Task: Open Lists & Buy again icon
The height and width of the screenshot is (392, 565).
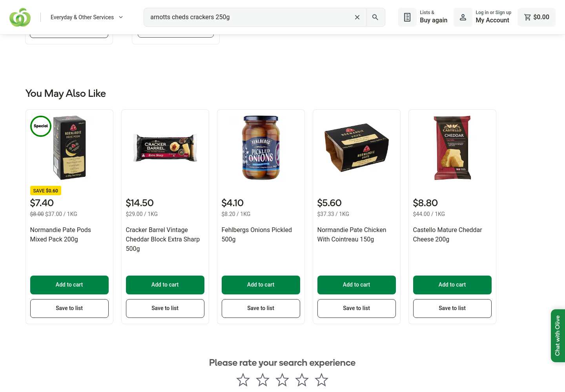Action: click(407, 17)
